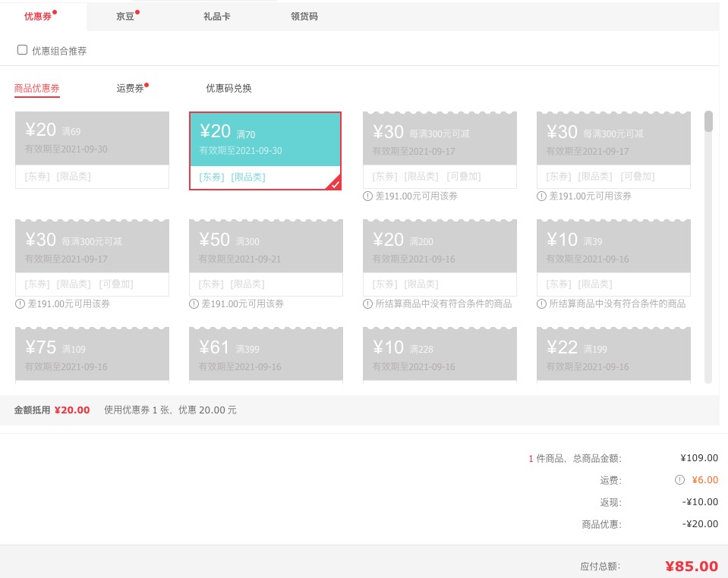Click the info icon under ¥10 满39 coupon

tap(541, 304)
